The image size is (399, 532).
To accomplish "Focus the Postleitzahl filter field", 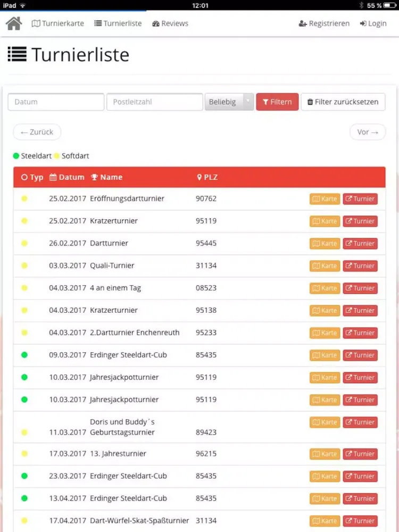I will coord(155,102).
